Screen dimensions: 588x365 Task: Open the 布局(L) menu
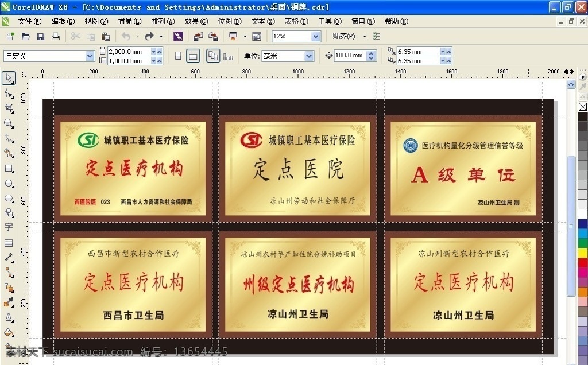coord(130,21)
